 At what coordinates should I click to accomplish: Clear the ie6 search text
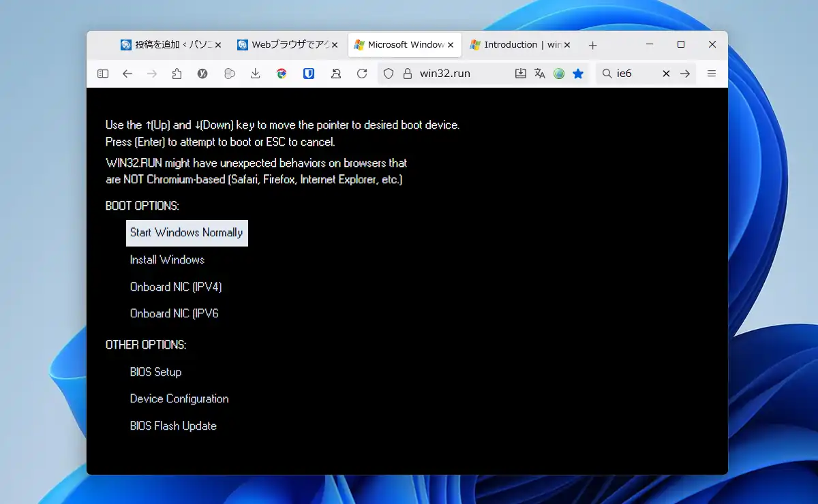click(666, 74)
